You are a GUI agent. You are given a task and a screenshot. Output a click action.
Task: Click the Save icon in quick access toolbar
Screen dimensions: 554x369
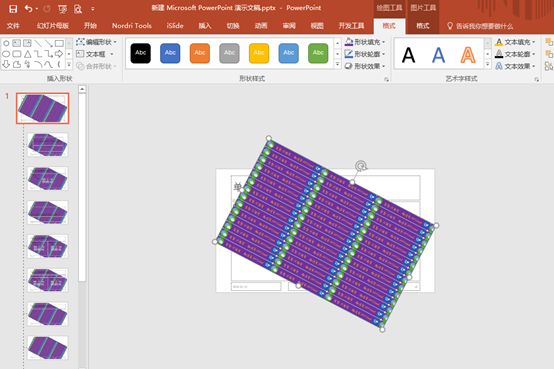click(13, 9)
